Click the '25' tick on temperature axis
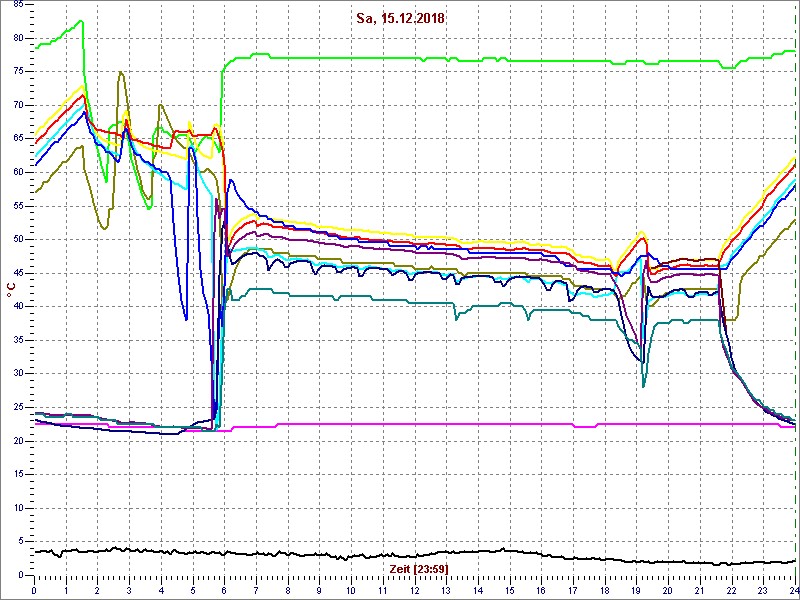This screenshot has height=600, width=800. point(17,407)
